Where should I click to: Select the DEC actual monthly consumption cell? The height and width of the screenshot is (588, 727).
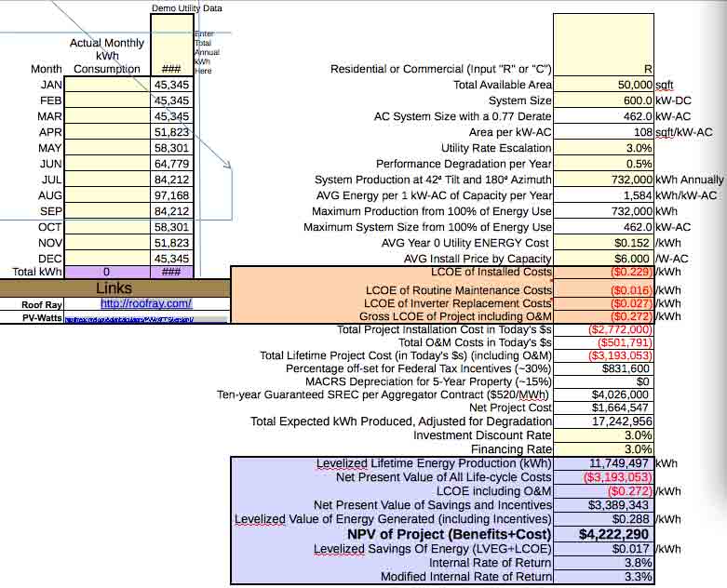tap(107, 259)
